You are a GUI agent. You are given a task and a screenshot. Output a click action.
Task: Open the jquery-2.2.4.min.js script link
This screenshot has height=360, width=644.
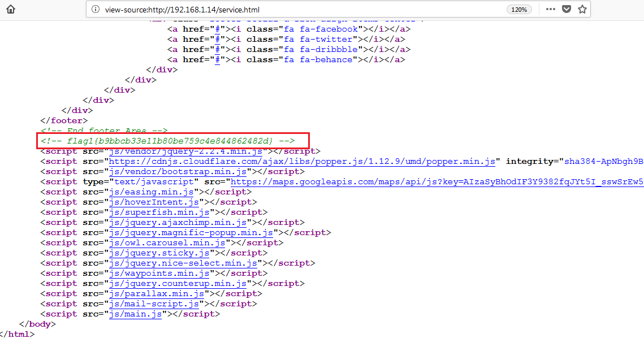click(x=186, y=151)
